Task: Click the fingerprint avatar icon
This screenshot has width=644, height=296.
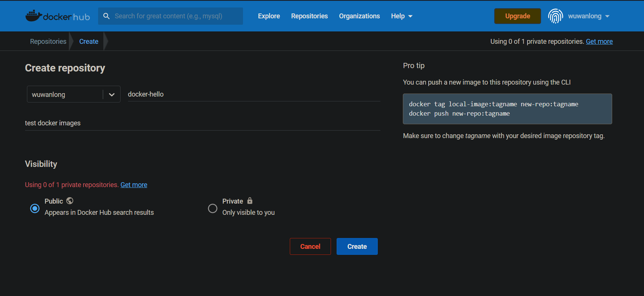Action: click(556, 16)
